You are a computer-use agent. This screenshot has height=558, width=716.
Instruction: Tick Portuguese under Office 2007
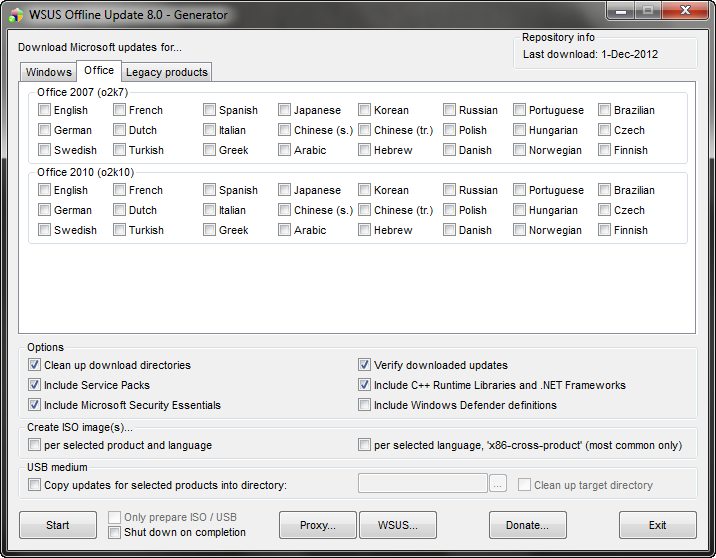point(519,110)
